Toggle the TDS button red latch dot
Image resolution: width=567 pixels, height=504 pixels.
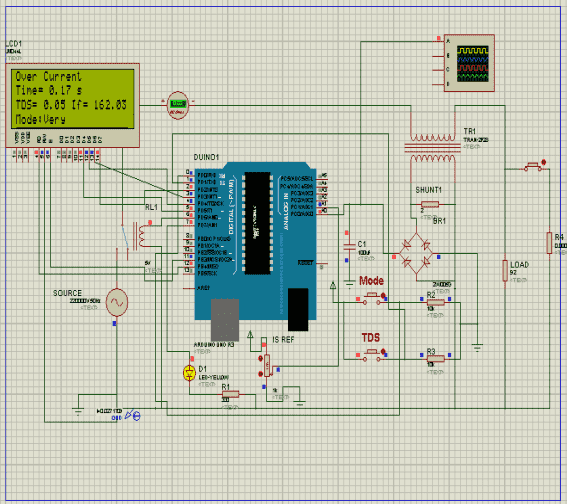(383, 351)
